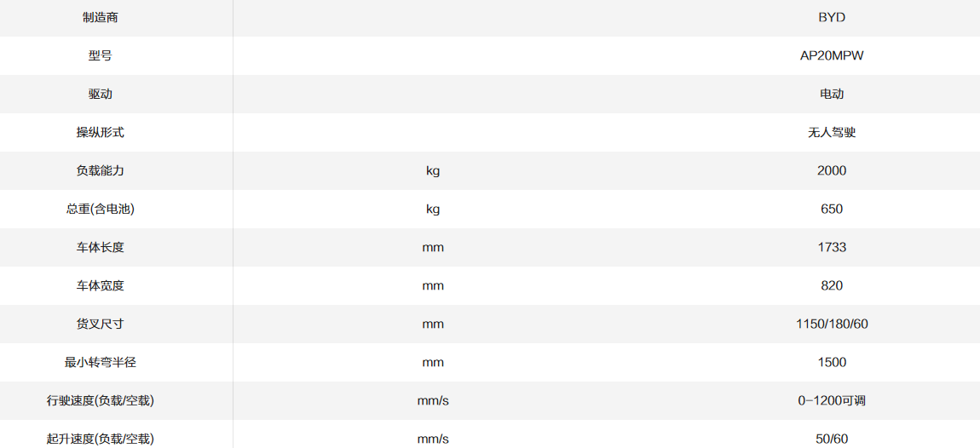The height and width of the screenshot is (448, 980).
Task: Click the 车体长度 label
Action: tap(100, 247)
